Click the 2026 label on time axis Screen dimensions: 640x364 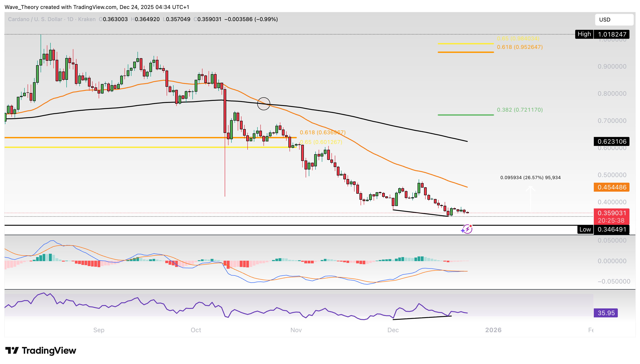pyautogui.click(x=493, y=330)
